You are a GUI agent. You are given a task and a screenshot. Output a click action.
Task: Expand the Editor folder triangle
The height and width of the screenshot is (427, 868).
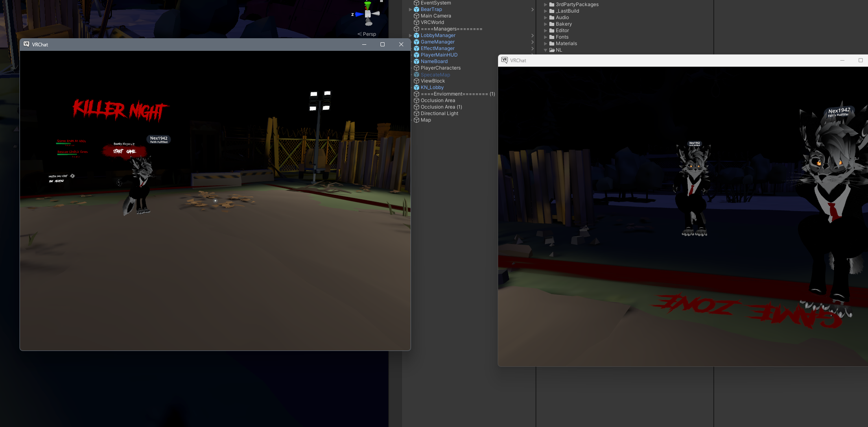pos(546,30)
